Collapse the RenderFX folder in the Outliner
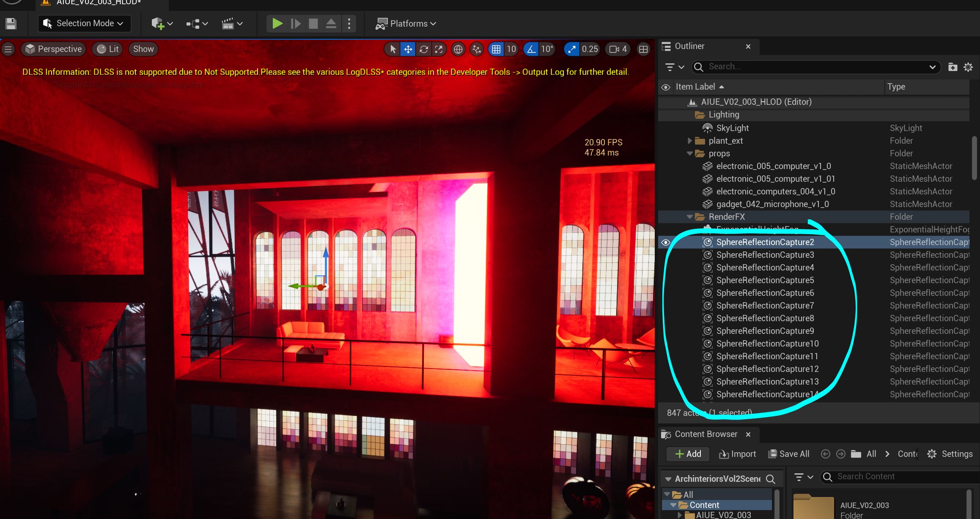 (689, 216)
